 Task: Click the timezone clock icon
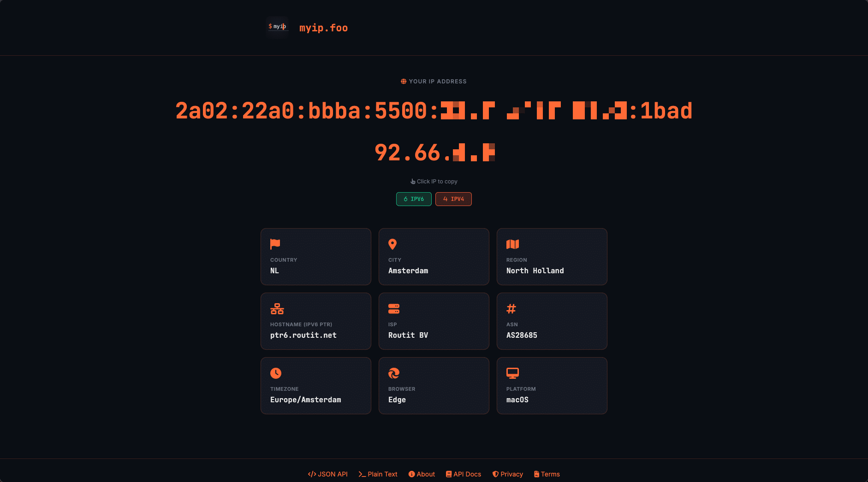point(275,373)
